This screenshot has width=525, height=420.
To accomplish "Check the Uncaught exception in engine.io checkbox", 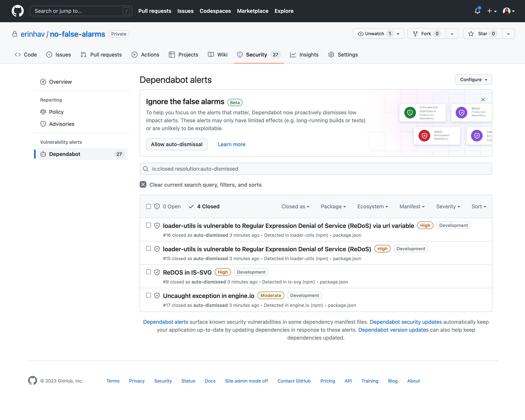I will tap(148, 295).
